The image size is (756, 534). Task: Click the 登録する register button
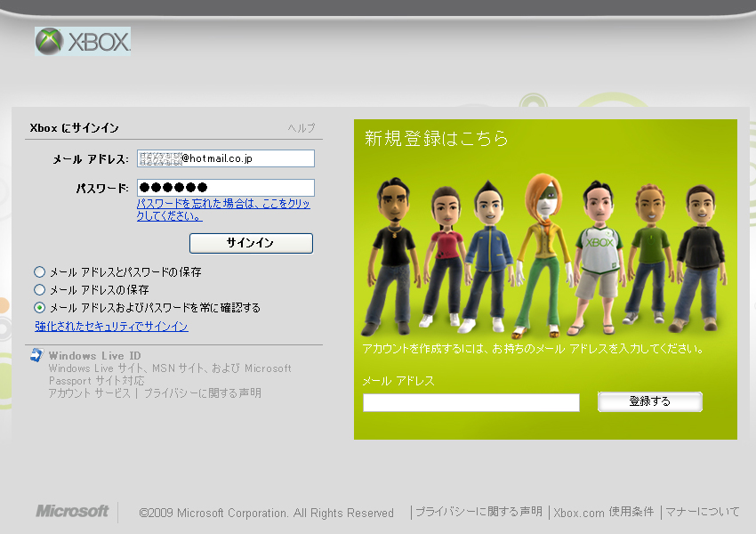[650, 401]
